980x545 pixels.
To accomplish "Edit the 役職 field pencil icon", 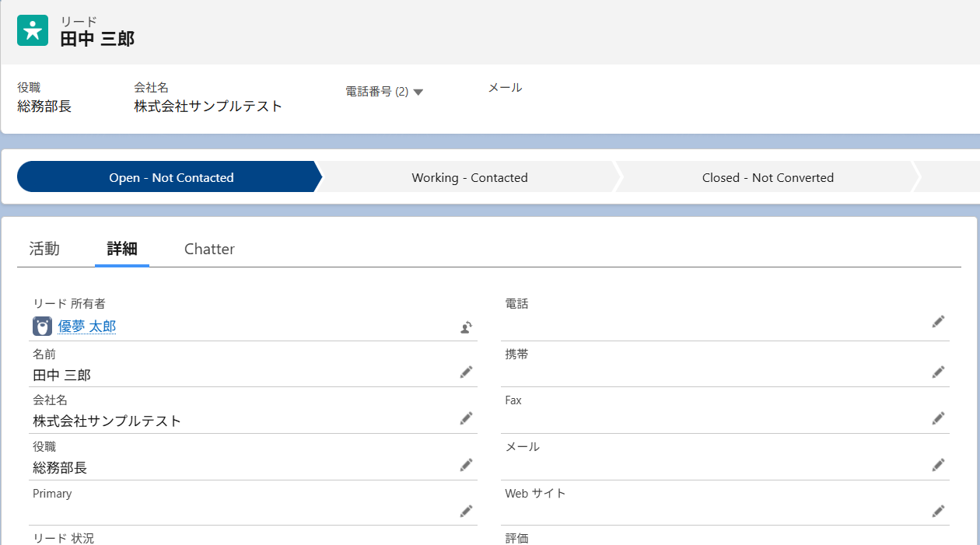I will (x=466, y=465).
